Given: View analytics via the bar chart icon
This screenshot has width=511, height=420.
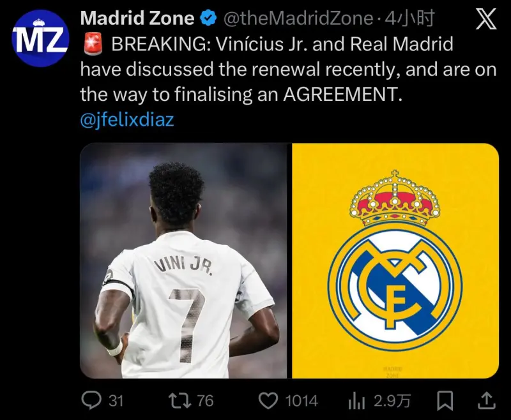Looking at the screenshot, I should (356, 401).
